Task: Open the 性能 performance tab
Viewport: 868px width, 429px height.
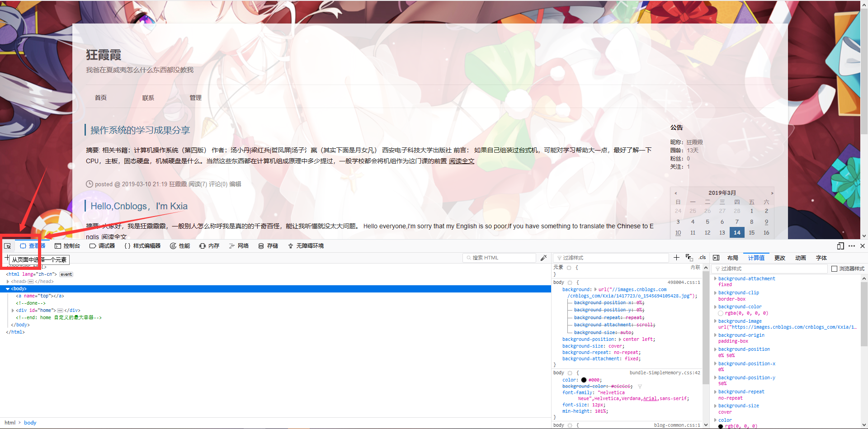Action: (180, 246)
